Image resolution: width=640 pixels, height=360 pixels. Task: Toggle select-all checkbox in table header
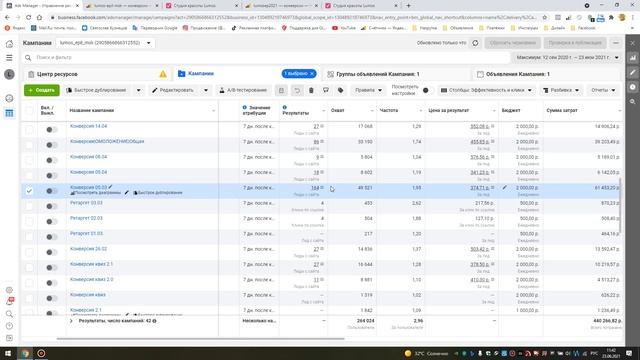click(x=29, y=110)
